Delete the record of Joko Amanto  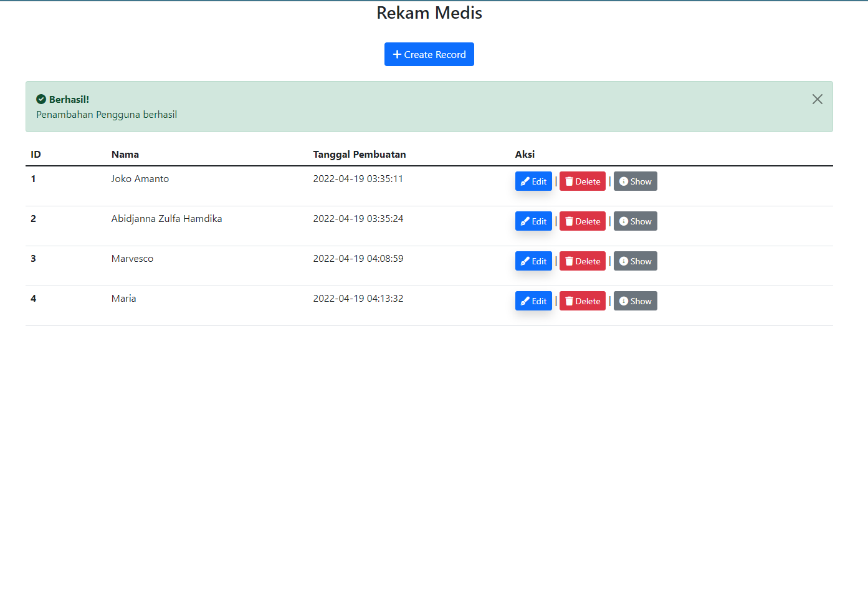pos(582,181)
